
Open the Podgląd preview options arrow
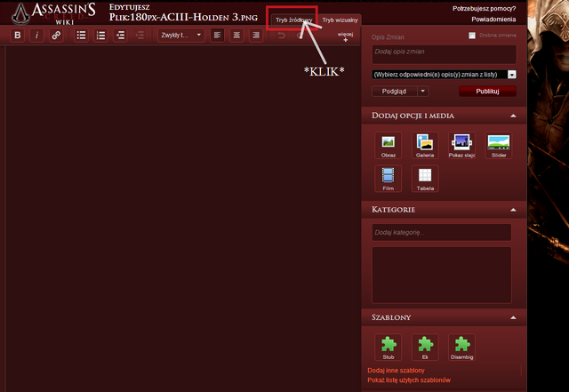pos(423,91)
